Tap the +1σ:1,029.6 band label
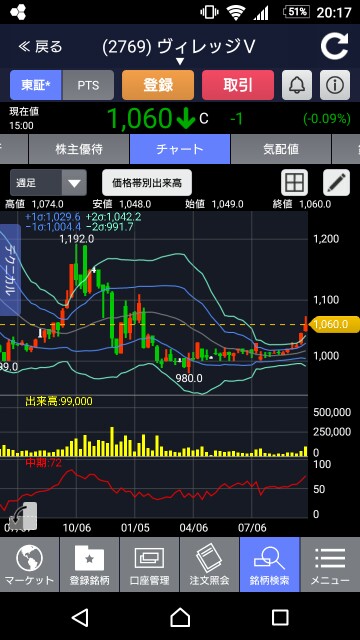Screen dimensions: 360x640 pos(53,217)
